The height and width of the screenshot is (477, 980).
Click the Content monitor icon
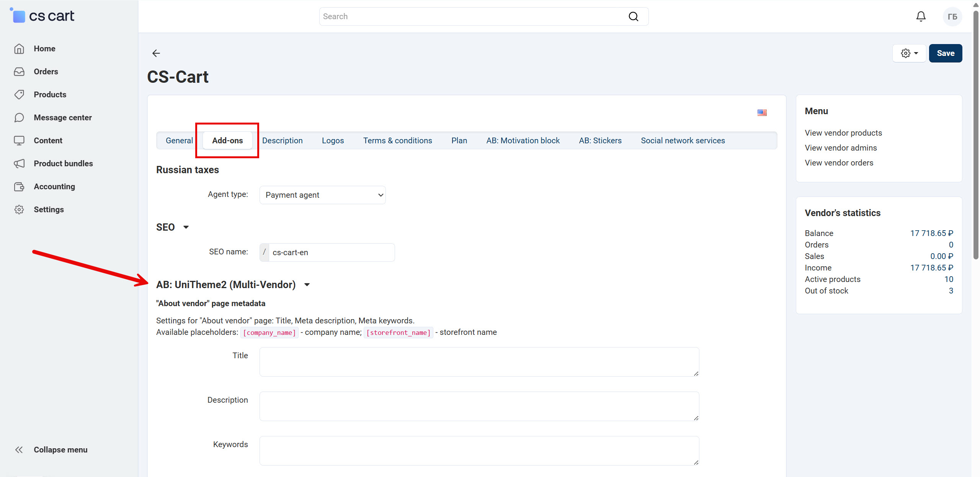coord(19,141)
